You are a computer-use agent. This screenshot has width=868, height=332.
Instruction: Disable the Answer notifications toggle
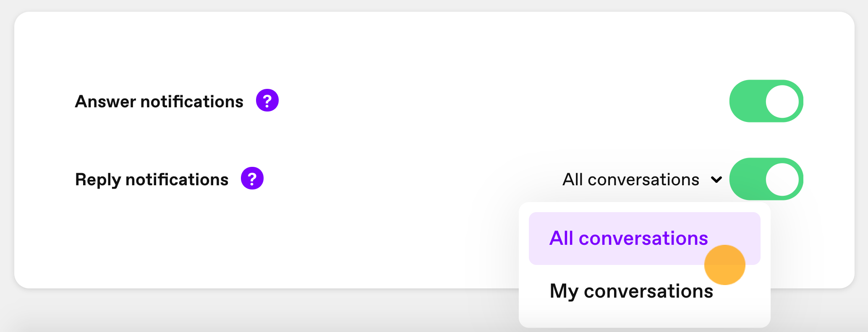[766, 101]
